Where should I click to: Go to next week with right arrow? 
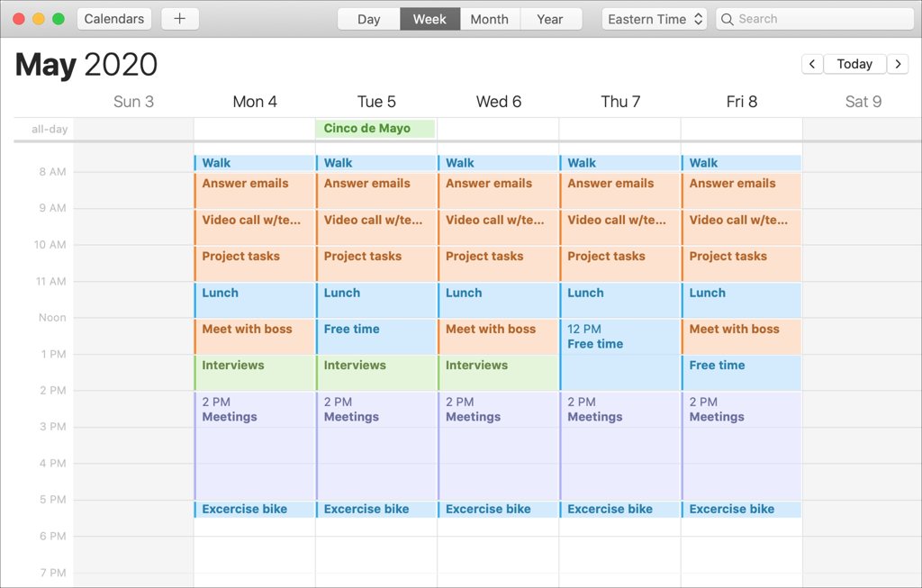point(898,64)
